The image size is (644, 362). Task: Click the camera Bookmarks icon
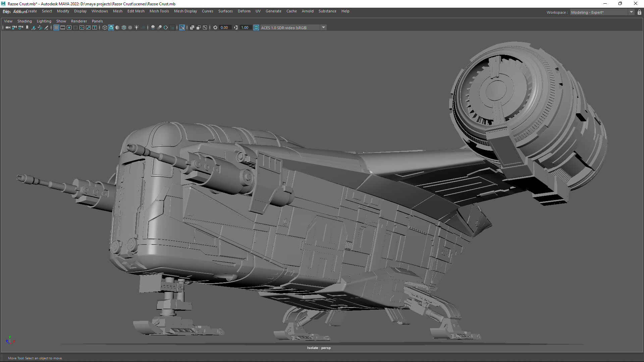tap(27, 27)
